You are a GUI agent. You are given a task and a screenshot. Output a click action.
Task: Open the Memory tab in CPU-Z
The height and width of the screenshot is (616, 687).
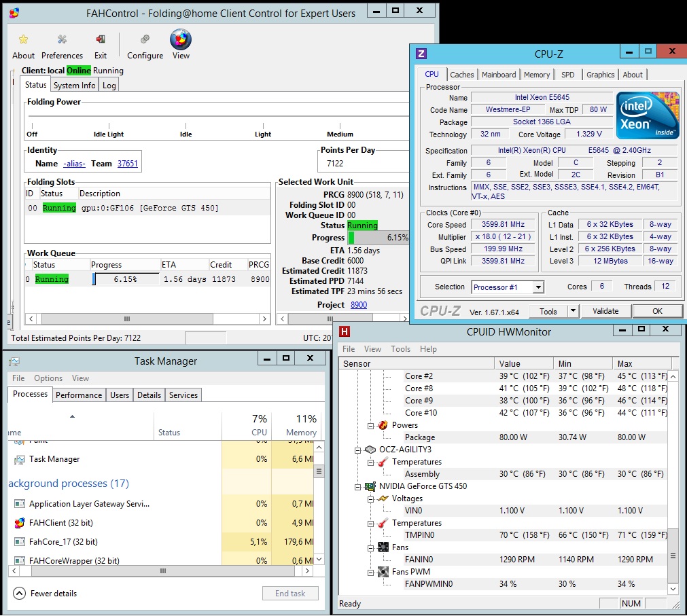pos(537,75)
